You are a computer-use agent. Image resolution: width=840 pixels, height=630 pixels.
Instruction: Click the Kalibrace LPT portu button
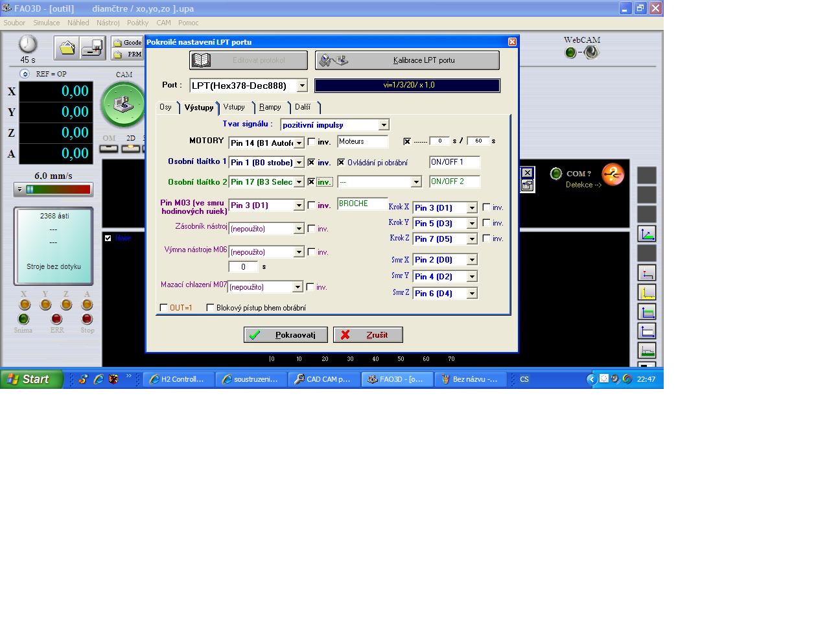[x=407, y=60]
